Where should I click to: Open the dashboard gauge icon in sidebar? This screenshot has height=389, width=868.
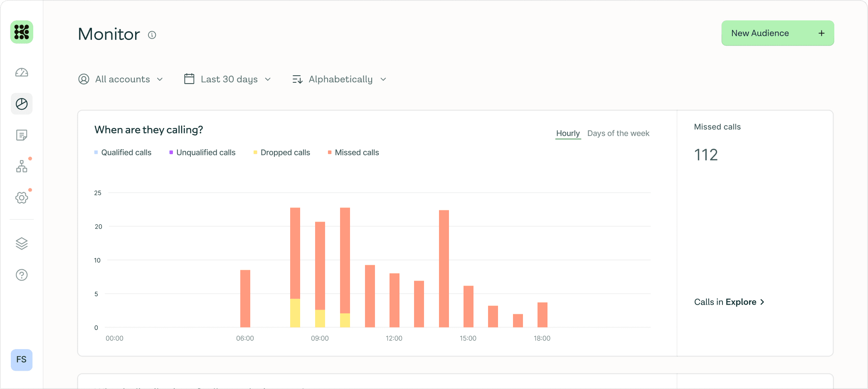click(x=22, y=73)
